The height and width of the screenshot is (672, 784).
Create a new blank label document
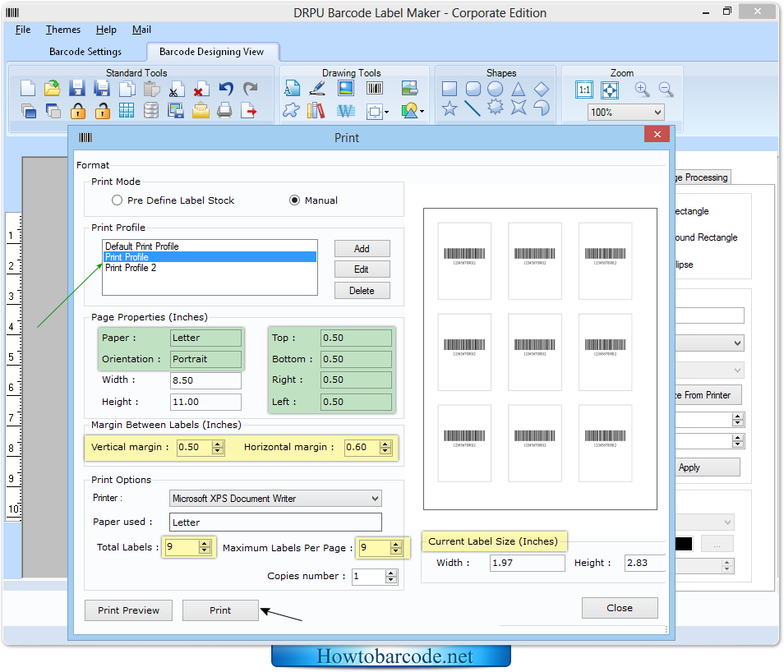pos(28,89)
